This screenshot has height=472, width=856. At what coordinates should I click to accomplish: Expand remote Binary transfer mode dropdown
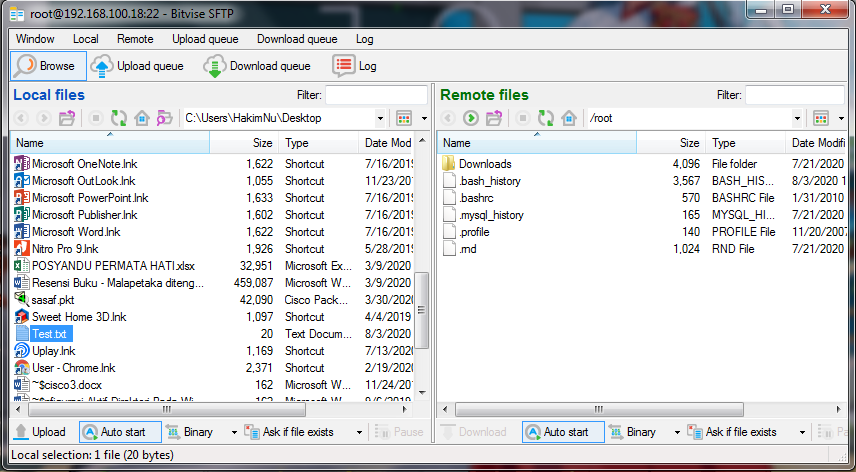tap(677, 432)
